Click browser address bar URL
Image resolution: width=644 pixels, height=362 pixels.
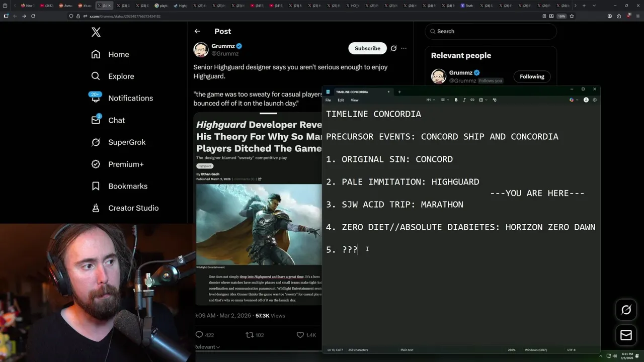point(125,16)
